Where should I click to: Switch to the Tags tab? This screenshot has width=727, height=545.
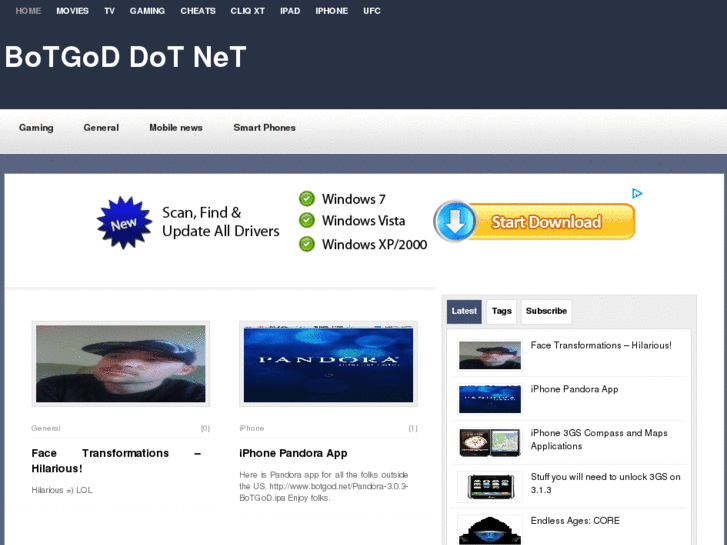coord(502,311)
